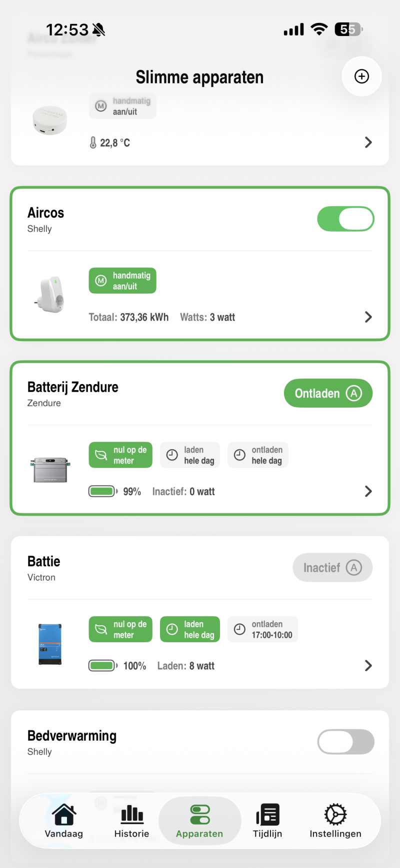400x868 pixels.
Task: Tap the Victron Battie device thumbnail
Action: tap(50, 644)
